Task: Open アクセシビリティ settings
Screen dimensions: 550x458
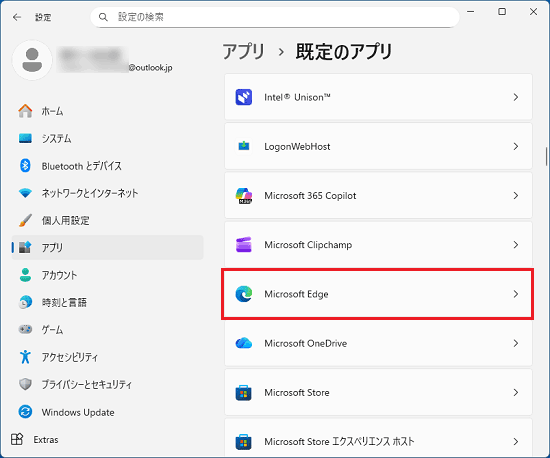Action: point(107,357)
